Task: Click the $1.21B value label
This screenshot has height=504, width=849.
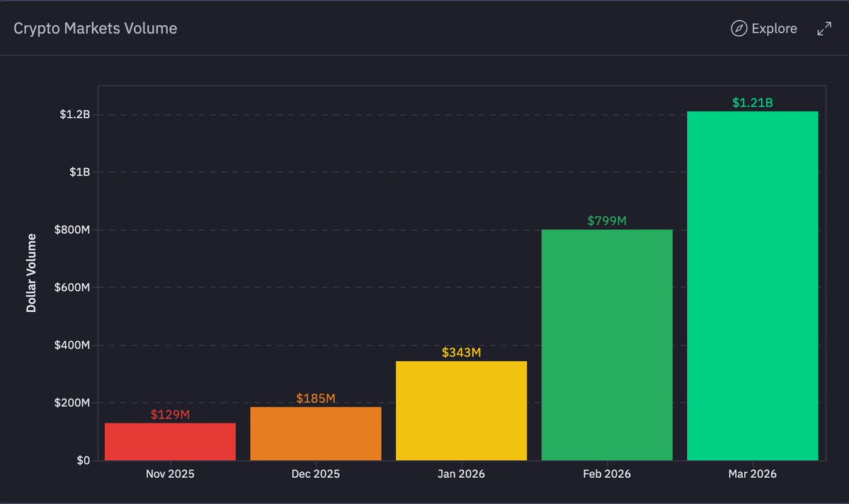Action: [x=753, y=103]
